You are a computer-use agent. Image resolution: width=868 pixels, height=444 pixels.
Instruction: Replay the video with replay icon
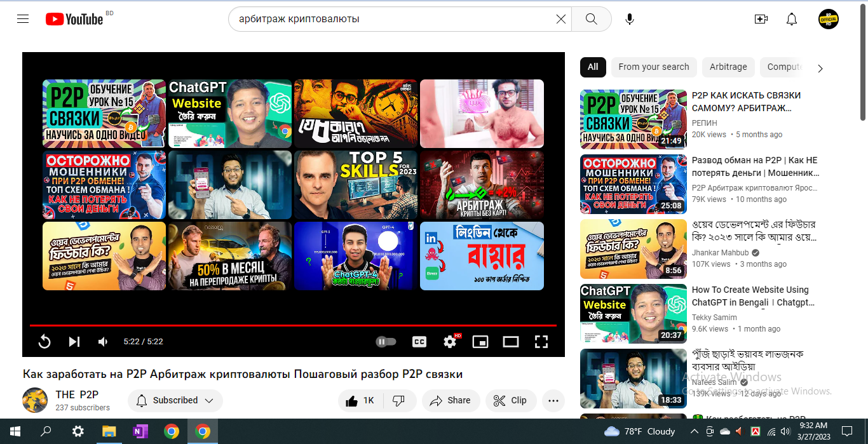pyautogui.click(x=44, y=342)
